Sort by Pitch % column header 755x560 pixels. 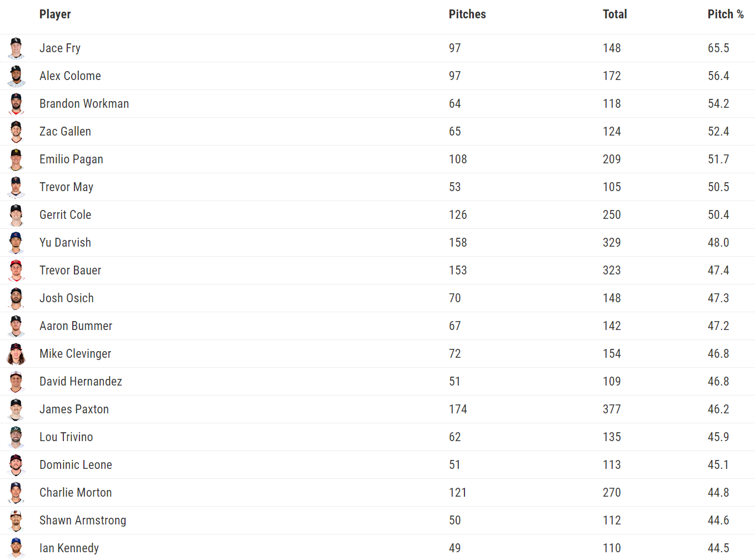(x=726, y=14)
